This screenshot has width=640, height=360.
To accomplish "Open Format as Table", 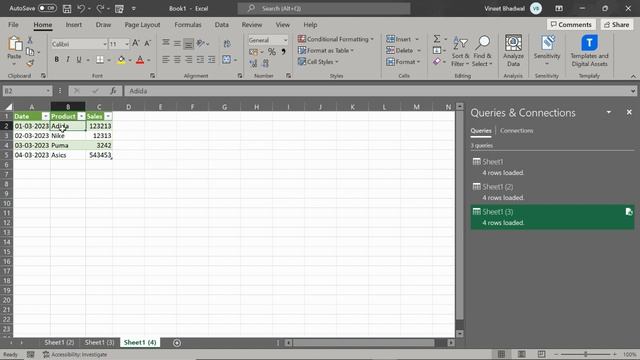I will click(x=326, y=51).
